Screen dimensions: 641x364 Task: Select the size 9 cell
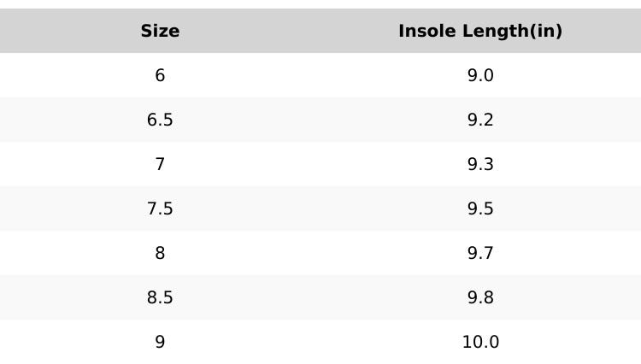pos(160,343)
